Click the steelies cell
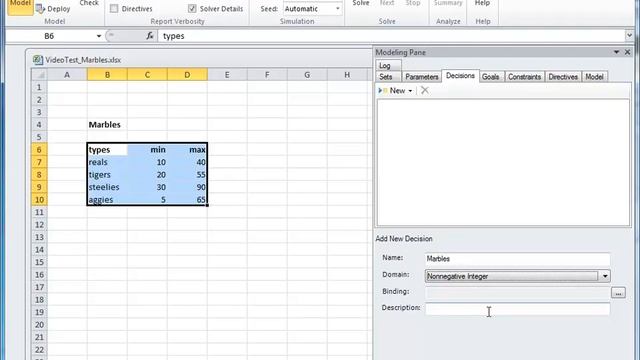The width and height of the screenshot is (640, 360). [x=107, y=187]
